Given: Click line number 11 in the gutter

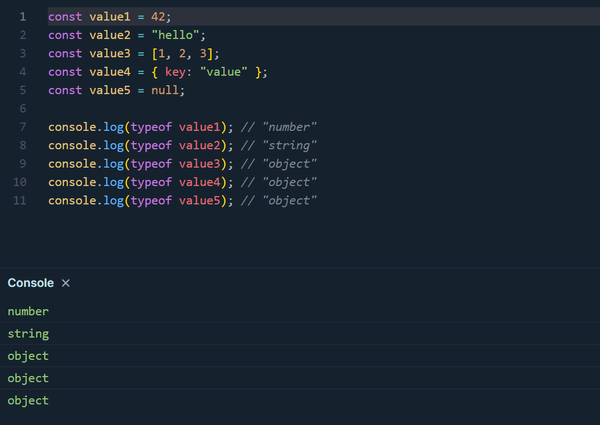Looking at the screenshot, I should point(20,200).
